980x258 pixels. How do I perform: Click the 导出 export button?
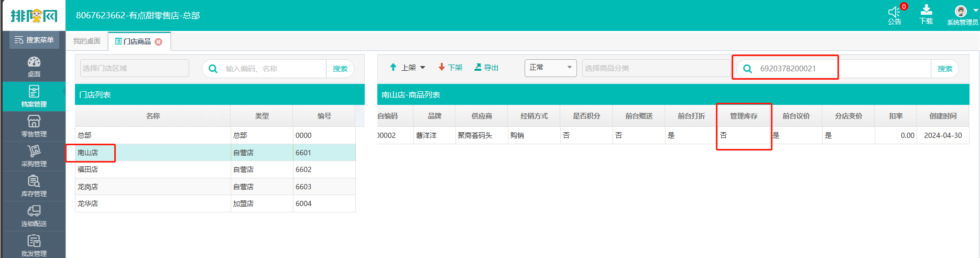coord(486,68)
